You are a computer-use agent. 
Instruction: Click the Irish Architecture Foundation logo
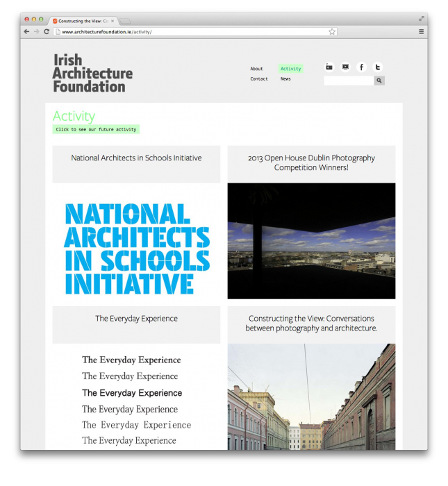coord(92,73)
